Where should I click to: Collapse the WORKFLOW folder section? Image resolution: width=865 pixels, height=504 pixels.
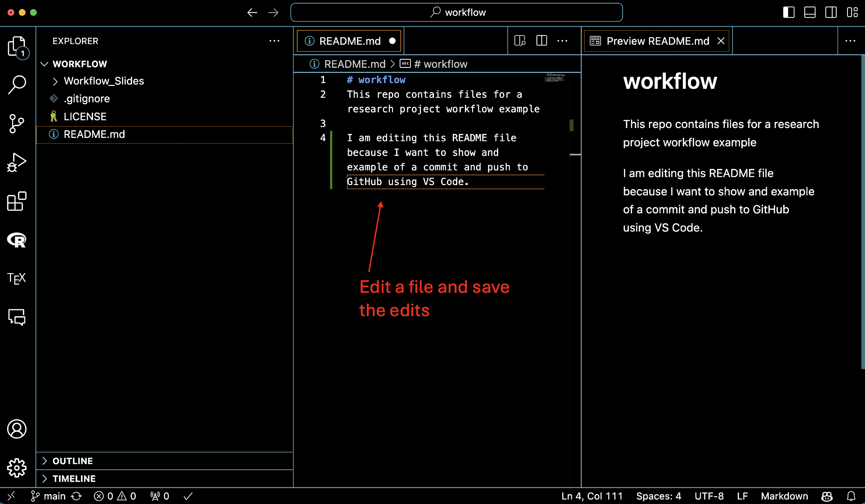pos(164,64)
